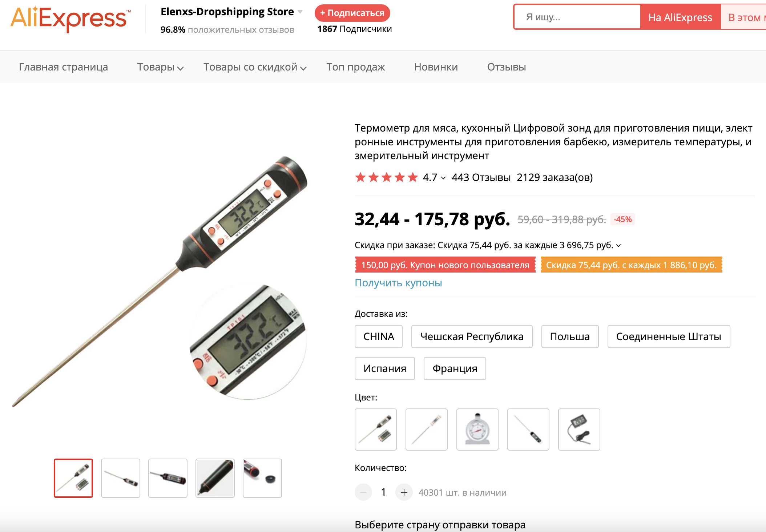Expand the 4.7 rating breakdown chevron

tap(443, 178)
